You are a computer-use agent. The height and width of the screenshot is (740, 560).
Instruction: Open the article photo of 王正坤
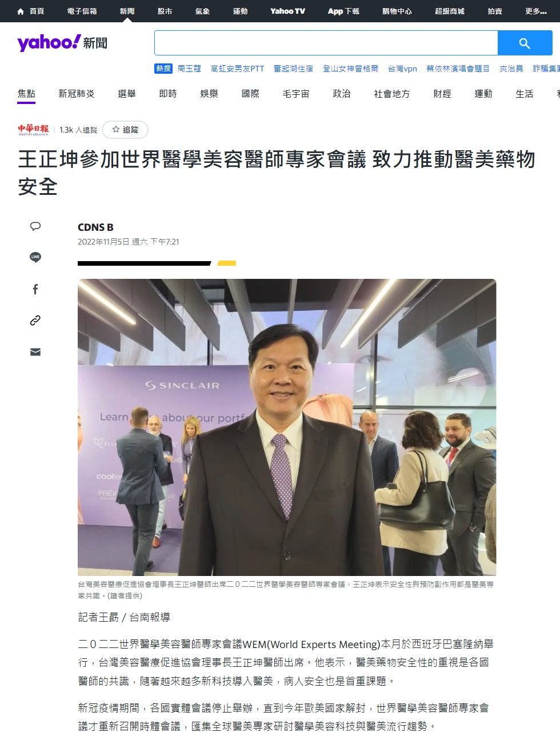[x=287, y=427]
